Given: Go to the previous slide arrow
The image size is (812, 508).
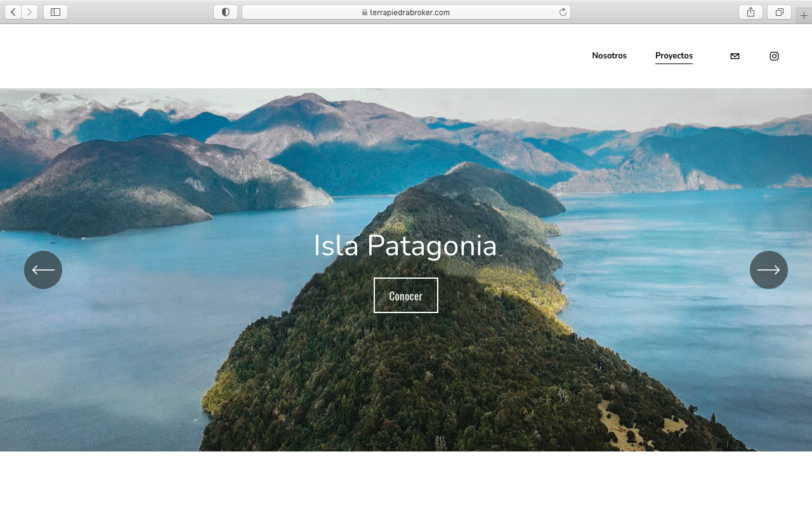Looking at the screenshot, I should 43,270.
